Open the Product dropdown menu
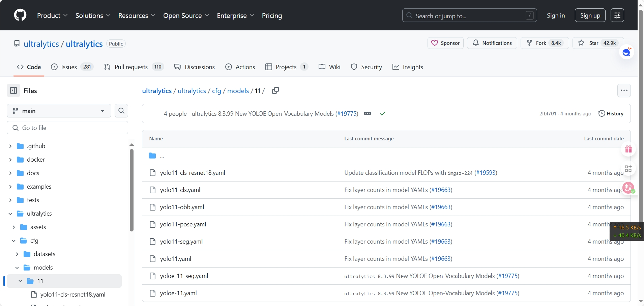Viewport: 644px width, 306px height. pos(52,16)
